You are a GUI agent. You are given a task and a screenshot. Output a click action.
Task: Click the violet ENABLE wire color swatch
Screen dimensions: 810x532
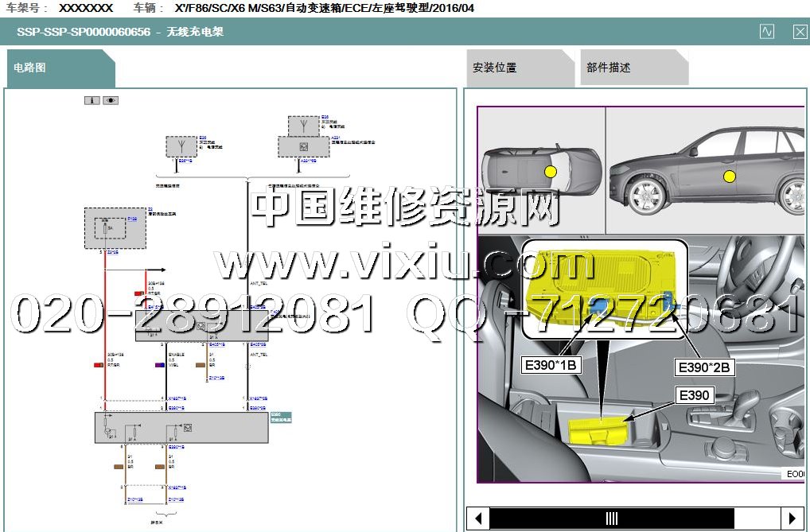pos(159,365)
